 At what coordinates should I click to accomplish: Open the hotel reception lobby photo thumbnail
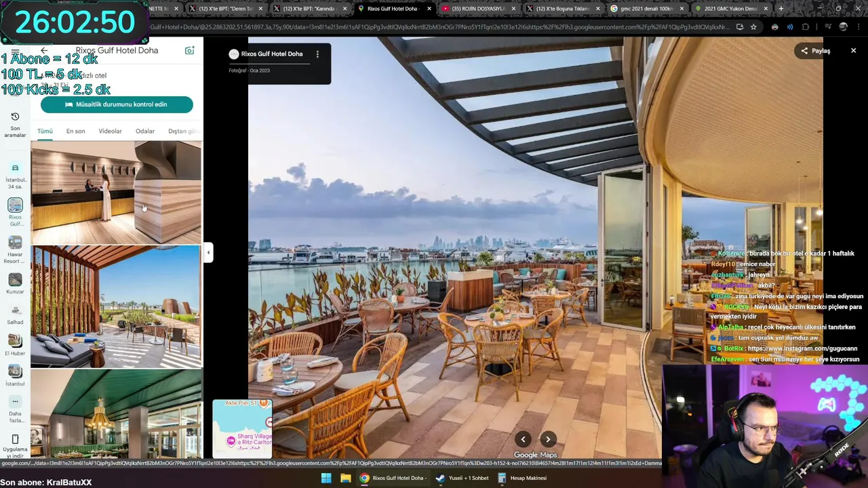click(x=116, y=192)
